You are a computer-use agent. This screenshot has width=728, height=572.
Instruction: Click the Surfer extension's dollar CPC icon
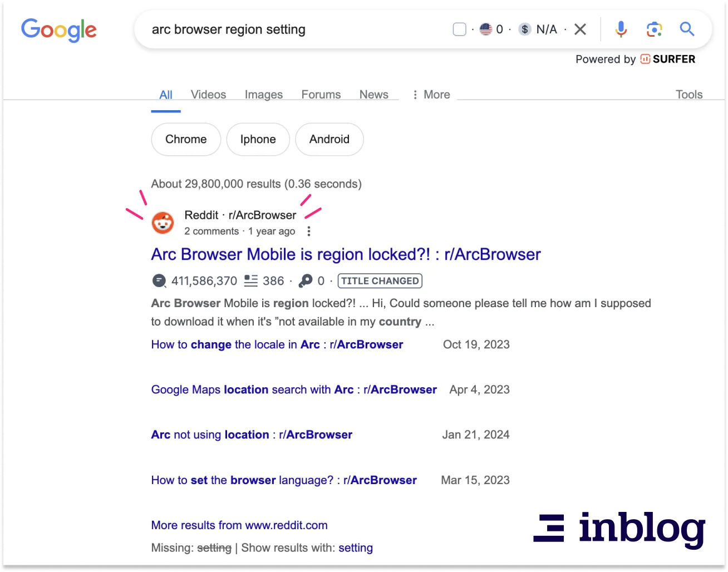(x=524, y=29)
